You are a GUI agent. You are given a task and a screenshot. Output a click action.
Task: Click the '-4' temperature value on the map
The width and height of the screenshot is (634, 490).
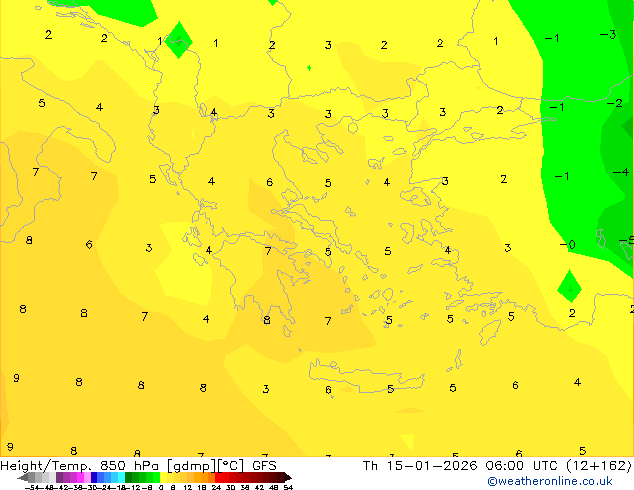[621, 173]
